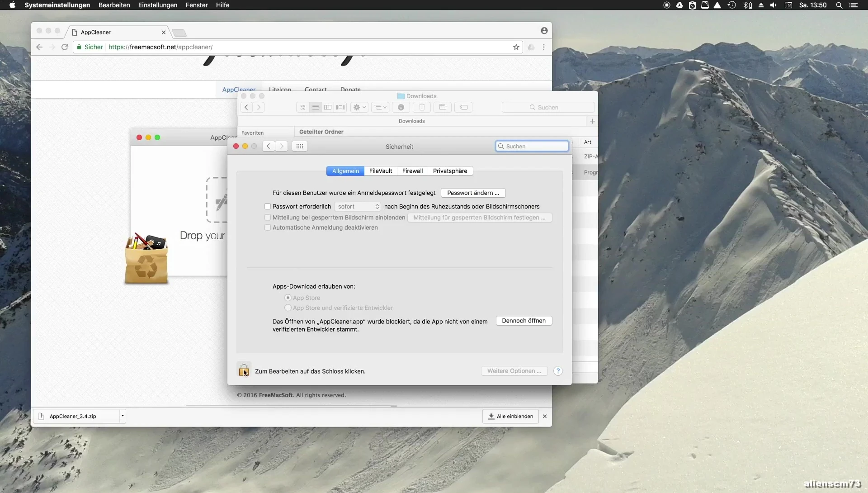
Task: Click Dennoch öffnen button
Action: pyautogui.click(x=524, y=321)
